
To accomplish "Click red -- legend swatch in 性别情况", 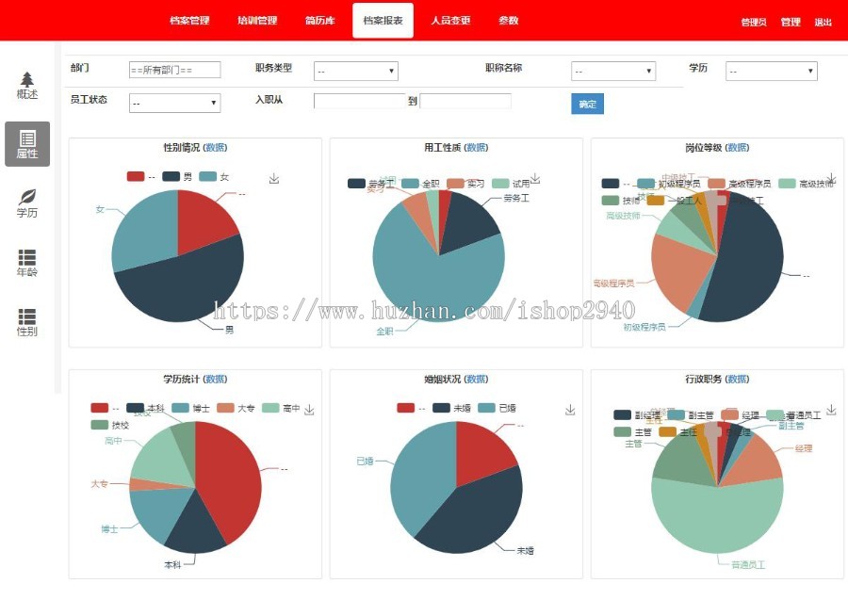I will pos(136,176).
